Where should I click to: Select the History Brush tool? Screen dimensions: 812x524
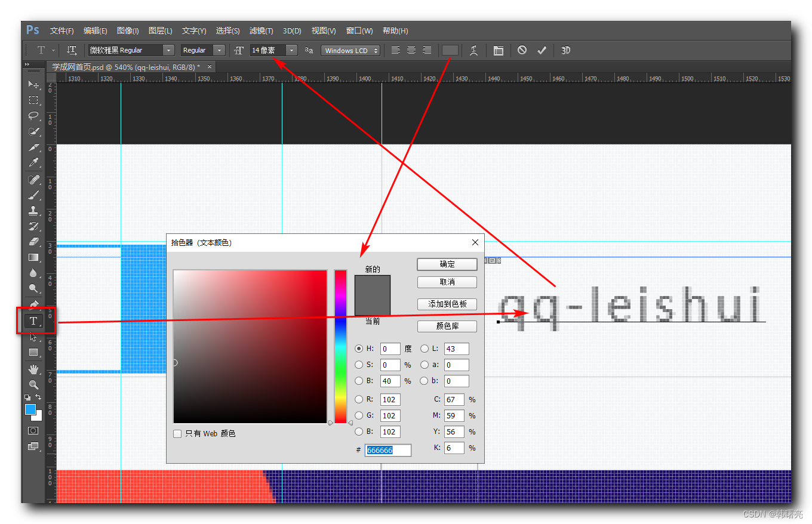coord(33,226)
